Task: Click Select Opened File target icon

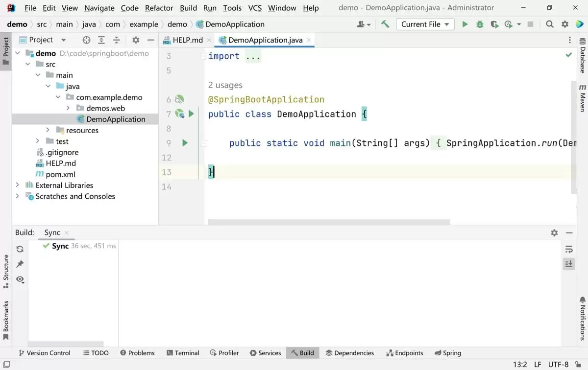Action: (86, 40)
